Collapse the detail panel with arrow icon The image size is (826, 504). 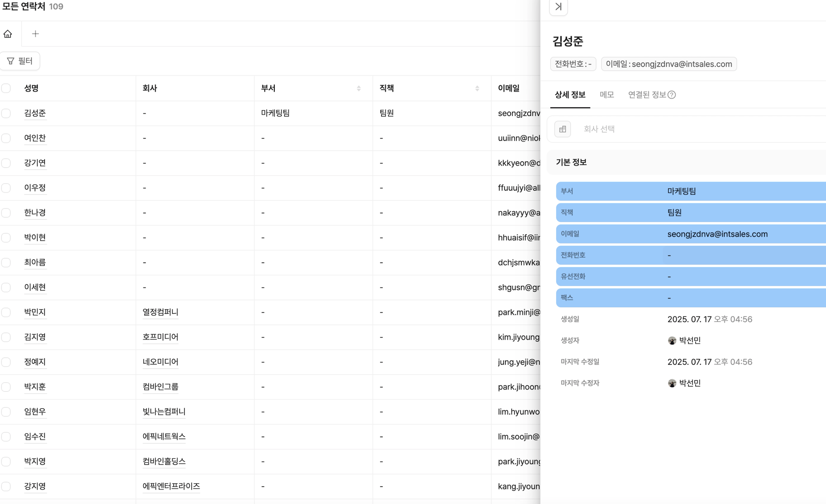coord(558,7)
